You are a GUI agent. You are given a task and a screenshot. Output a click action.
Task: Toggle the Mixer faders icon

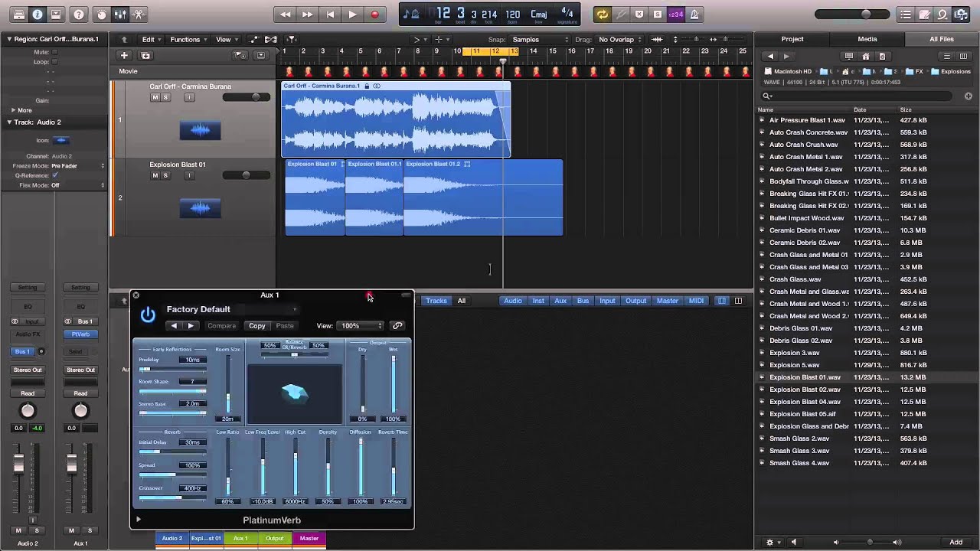point(120,15)
